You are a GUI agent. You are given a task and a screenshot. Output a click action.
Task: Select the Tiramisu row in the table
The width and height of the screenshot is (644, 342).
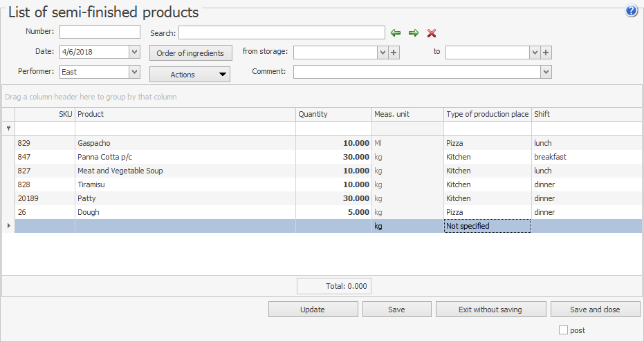(185, 184)
